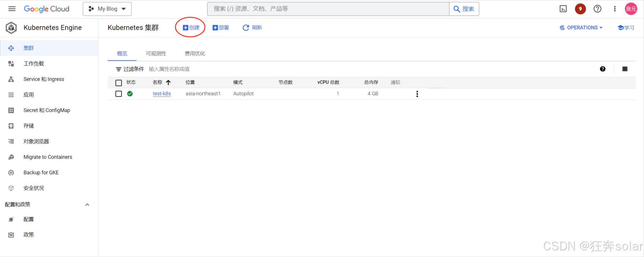
Task: Open the top bar three-dot settings menu
Action: tap(615, 9)
